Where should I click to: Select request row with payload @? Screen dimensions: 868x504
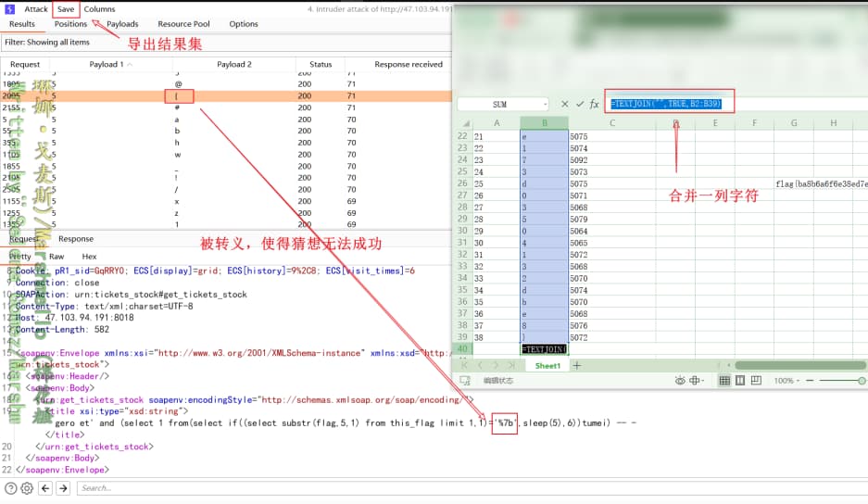(x=226, y=84)
